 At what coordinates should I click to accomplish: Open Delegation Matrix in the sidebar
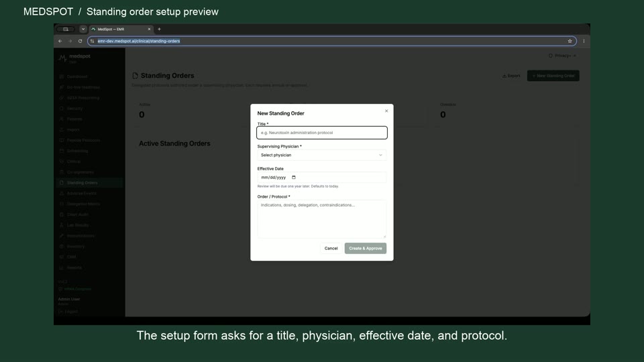(83, 204)
